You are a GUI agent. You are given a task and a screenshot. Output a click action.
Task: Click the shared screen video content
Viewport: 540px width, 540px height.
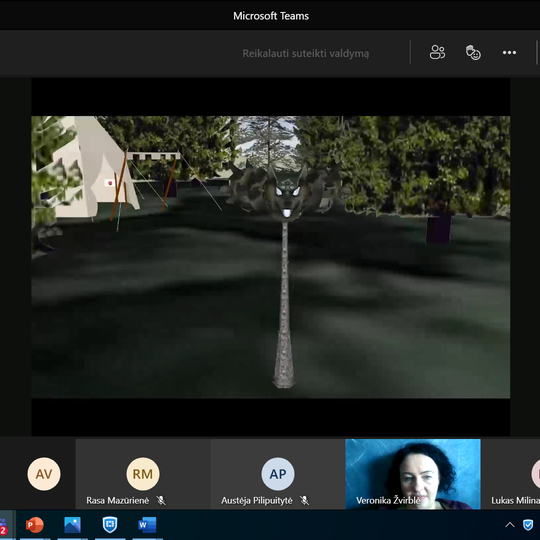(271, 257)
